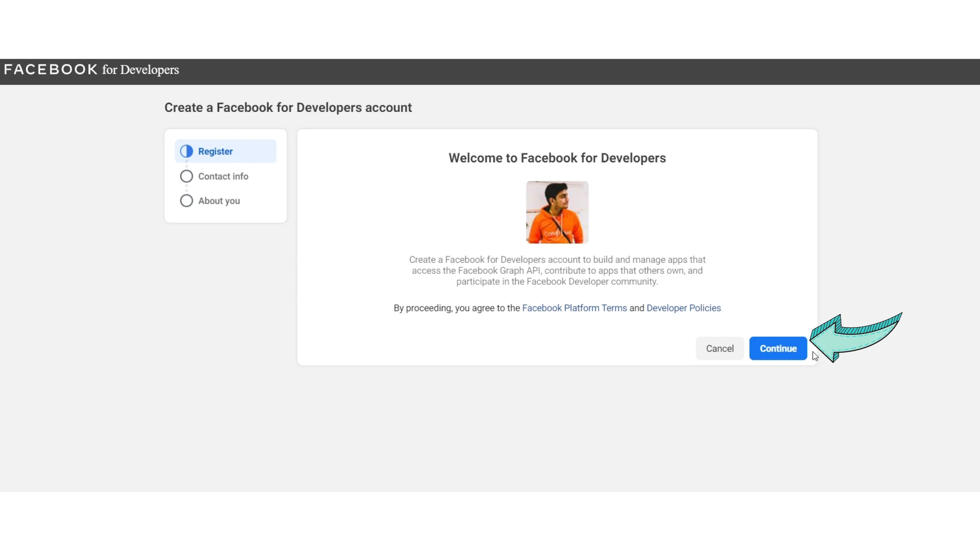Click the dotted connector between Register and Contact info

pyautogui.click(x=186, y=164)
